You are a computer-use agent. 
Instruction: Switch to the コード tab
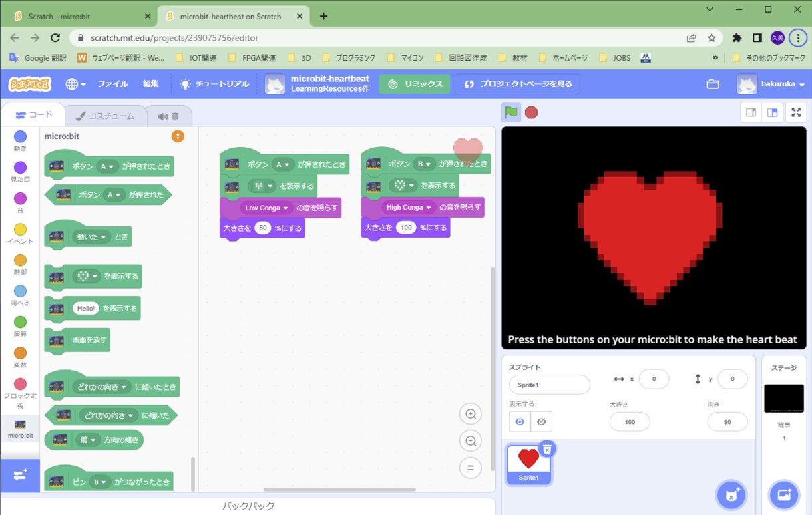[33, 115]
